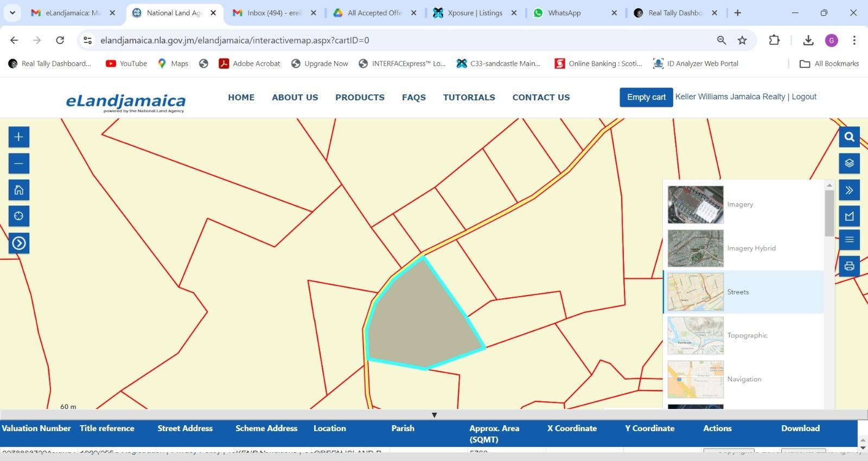Go to ABOUT US page
The image size is (868, 461).
[295, 98]
